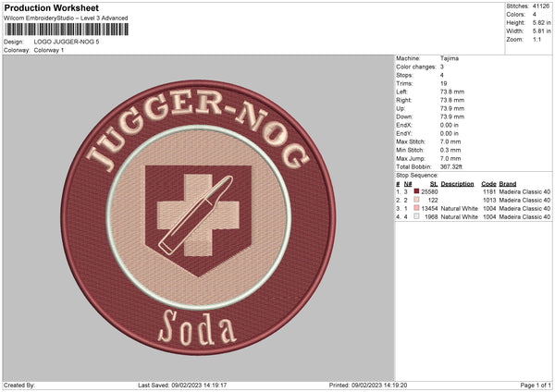Click the 'Colorway:' label
The width and height of the screenshot is (555, 392).
(x=17, y=50)
